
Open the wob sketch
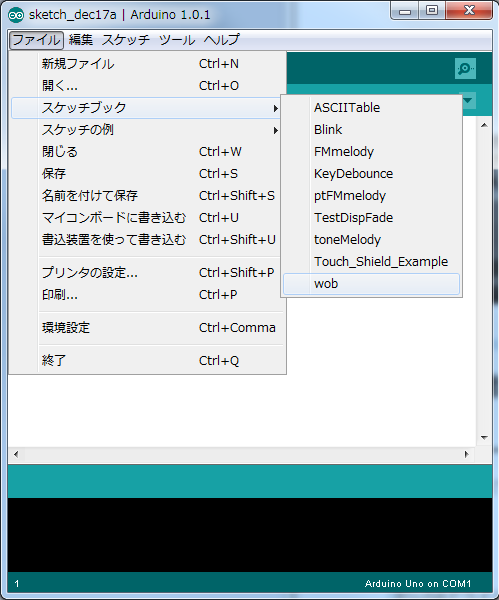(x=371, y=284)
